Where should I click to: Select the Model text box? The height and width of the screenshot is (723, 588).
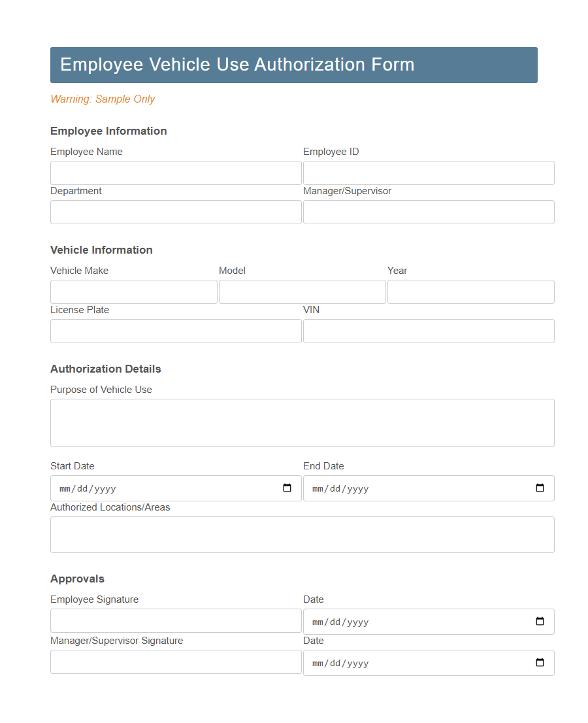click(x=302, y=292)
